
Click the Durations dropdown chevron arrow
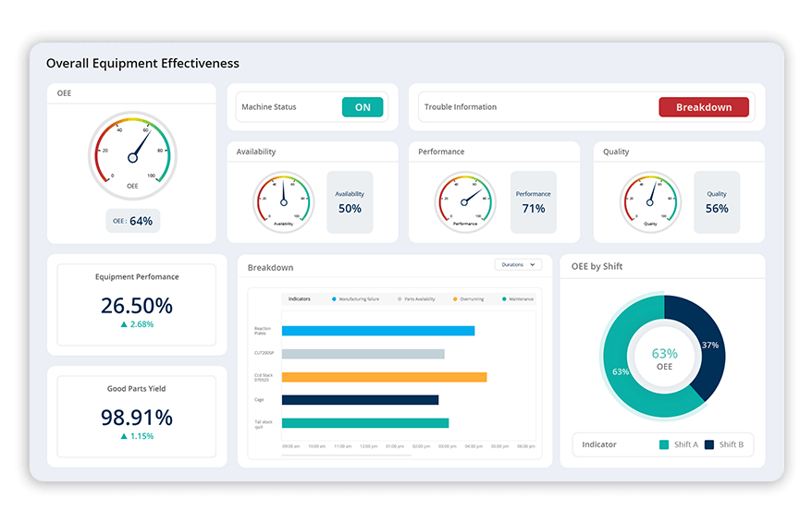click(x=533, y=265)
